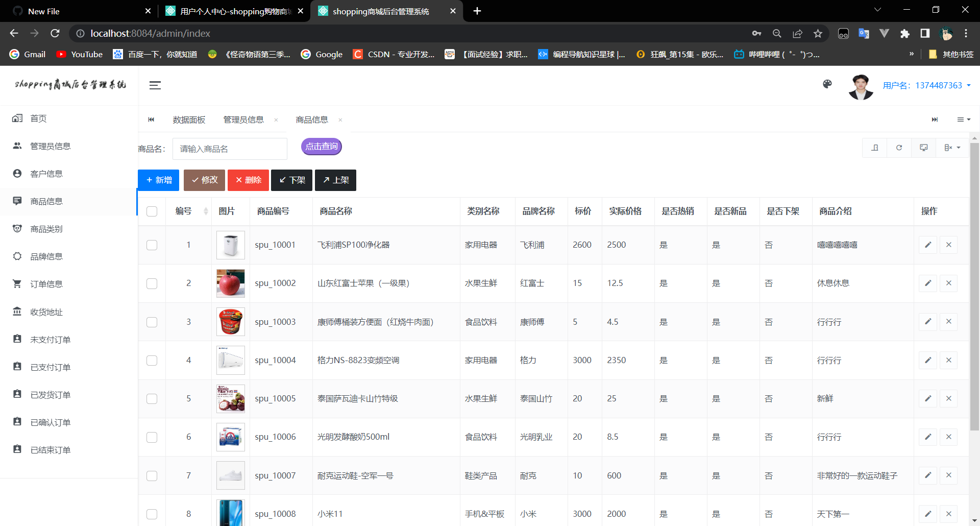Click the 新增 add button
Screen dimensions: 980x526
click(x=158, y=180)
